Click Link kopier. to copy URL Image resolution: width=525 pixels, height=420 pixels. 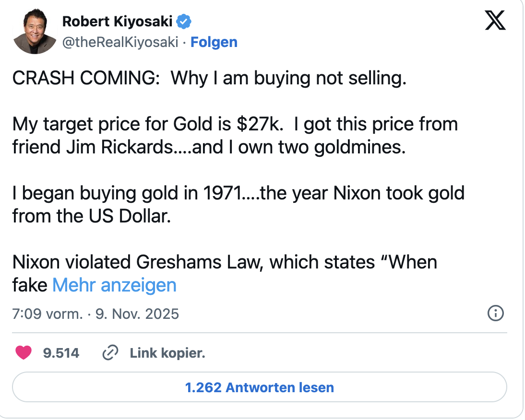(167, 353)
